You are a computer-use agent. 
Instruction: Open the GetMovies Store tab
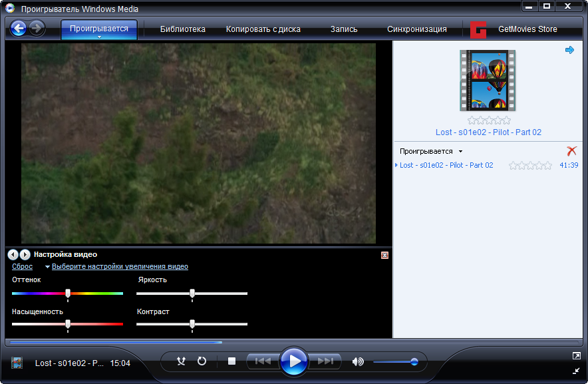[527, 29]
